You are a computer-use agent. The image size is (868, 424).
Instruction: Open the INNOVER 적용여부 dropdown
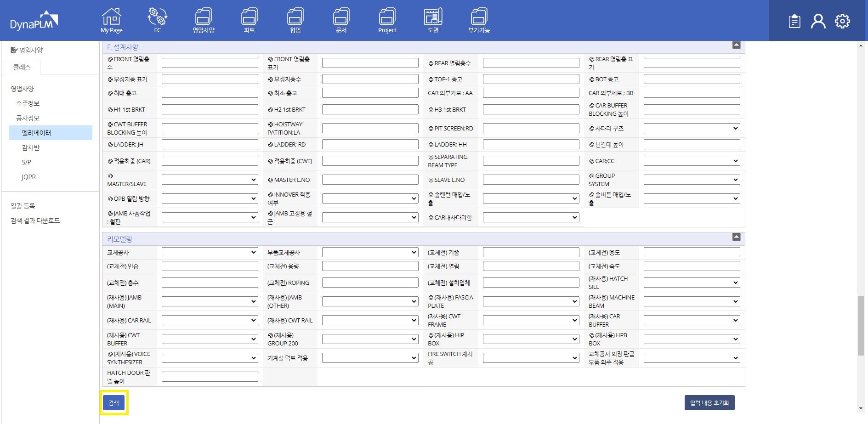[370, 199]
